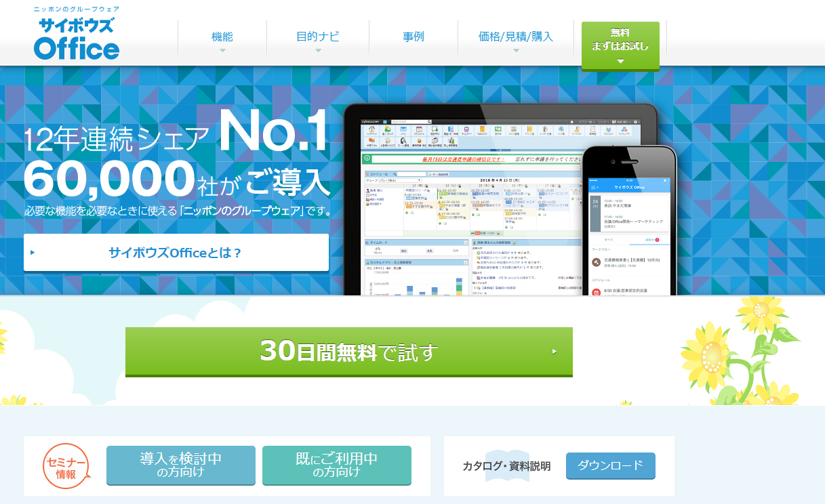This screenshot has height=504, width=825.
Task: Open the 価格/見積/購入 menu
Action: (515, 37)
